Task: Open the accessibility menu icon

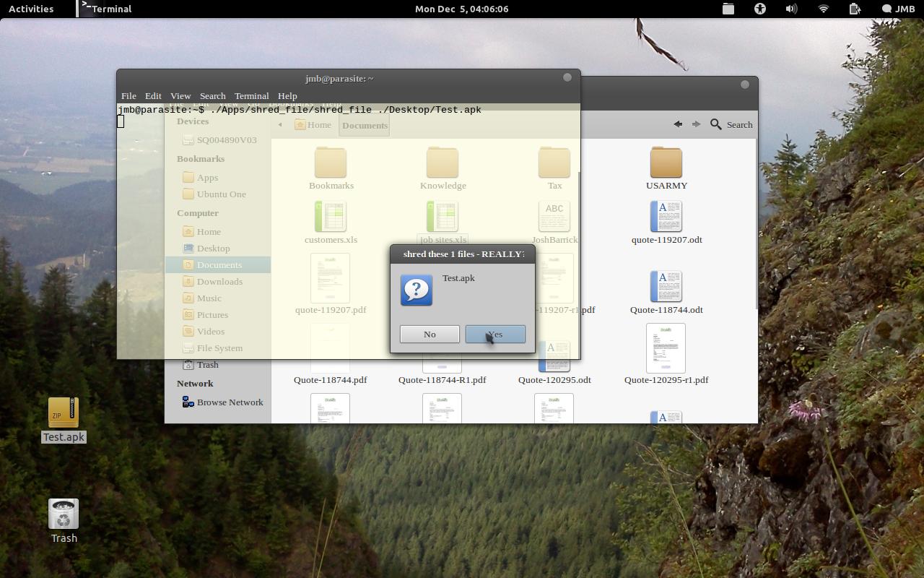Action: tap(760, 9)
